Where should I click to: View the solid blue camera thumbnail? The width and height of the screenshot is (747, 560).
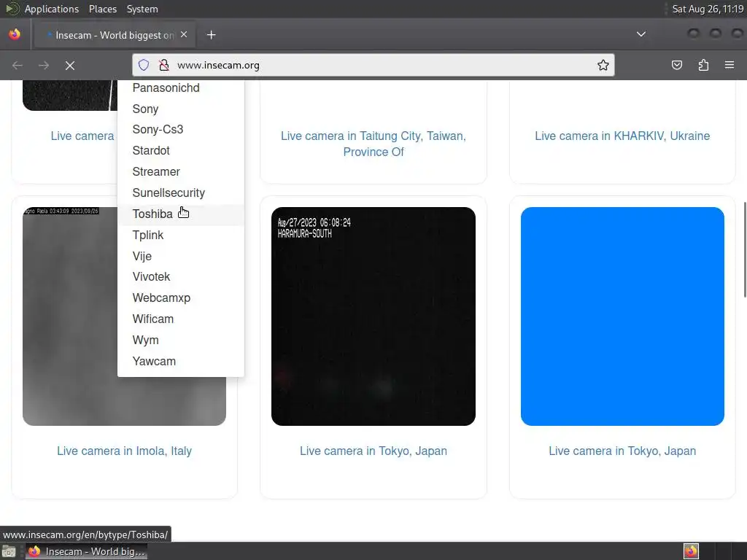tap(622, 316)
